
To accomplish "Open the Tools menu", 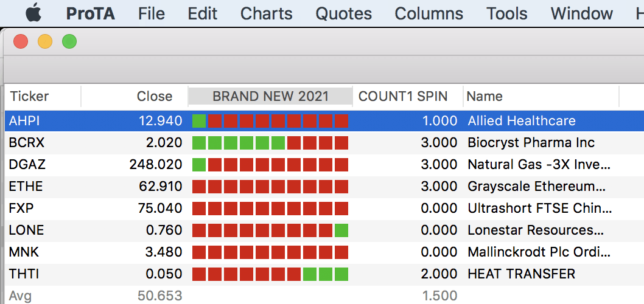I will pos(507,13).
